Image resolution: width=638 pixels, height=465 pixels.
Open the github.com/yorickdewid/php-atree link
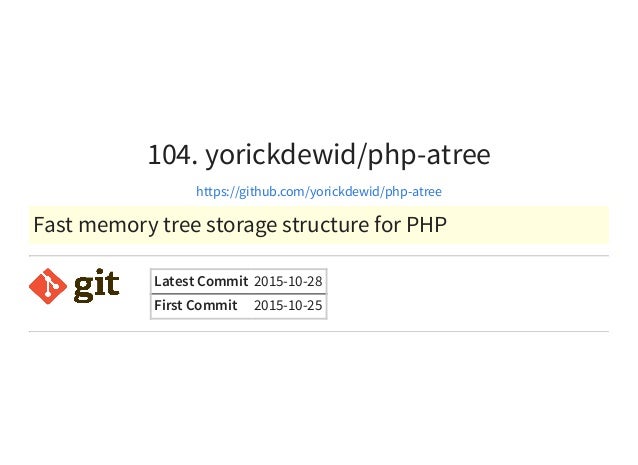pos(319,191)
